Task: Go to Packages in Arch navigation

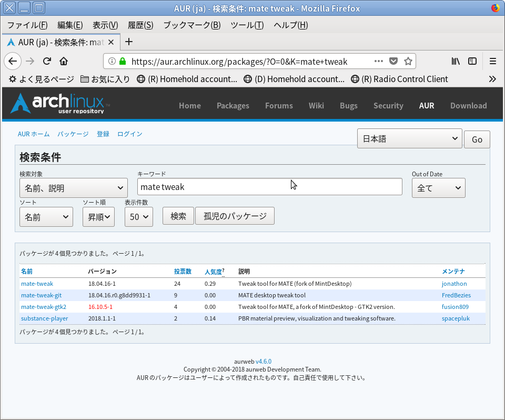Action: (233, 106)
